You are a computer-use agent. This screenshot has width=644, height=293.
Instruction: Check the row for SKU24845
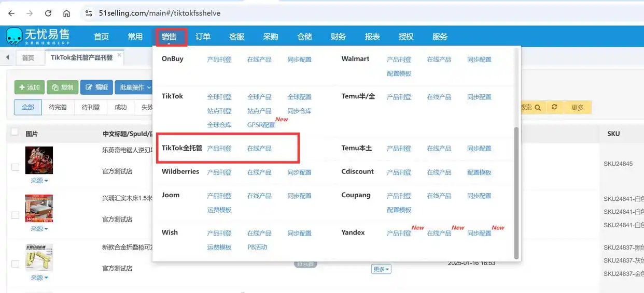pos(15,167)
